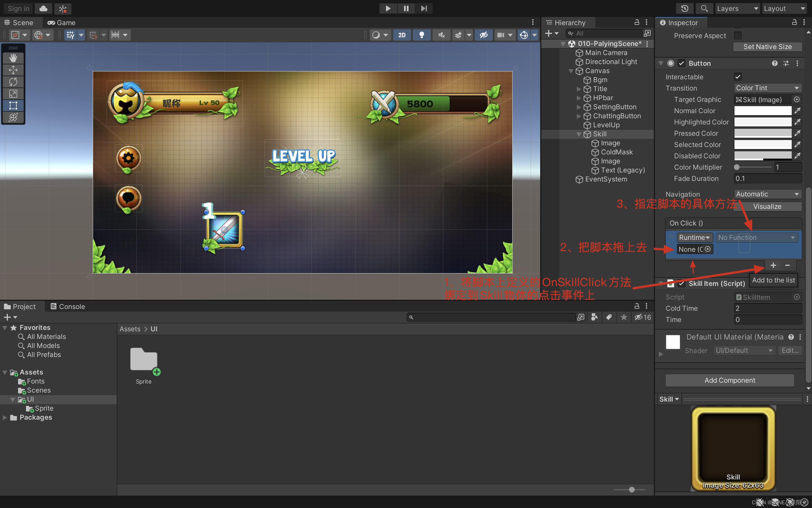This screenshot has height=508, width=812.
Task: Select the Rect tool
Action: [13, 106]
